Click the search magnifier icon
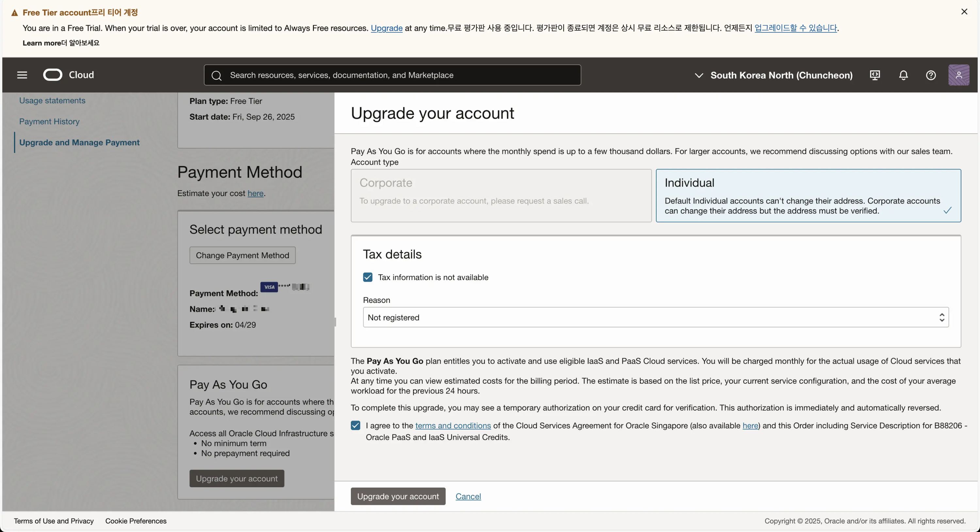The height and width of the screenshot is (532, 980). (x=217, y=75)
